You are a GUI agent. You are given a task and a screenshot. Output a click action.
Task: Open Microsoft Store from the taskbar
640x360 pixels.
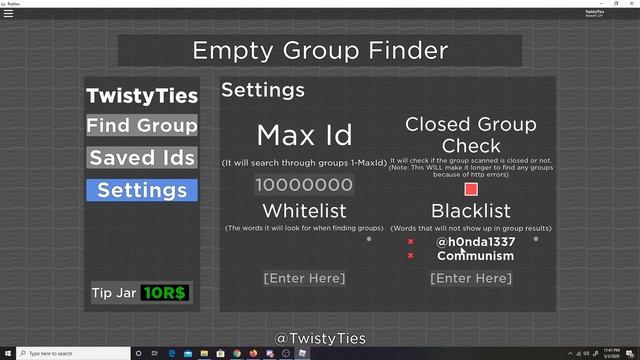[220, 353]
